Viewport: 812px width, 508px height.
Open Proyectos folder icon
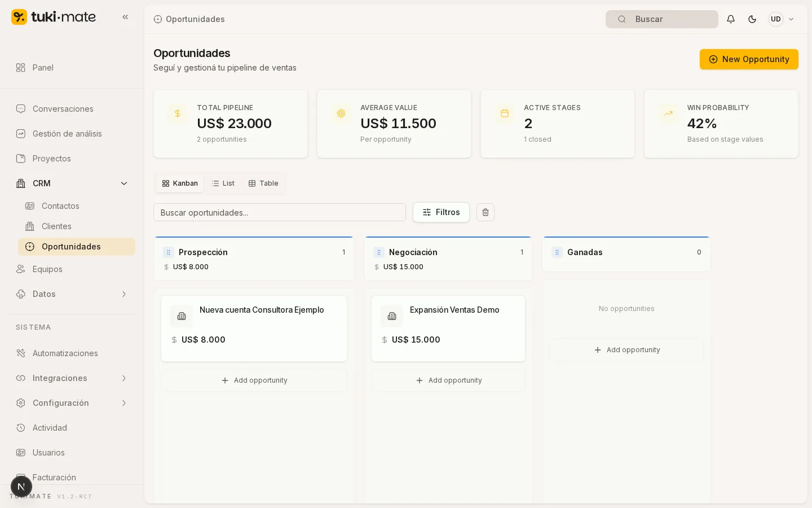21,159
